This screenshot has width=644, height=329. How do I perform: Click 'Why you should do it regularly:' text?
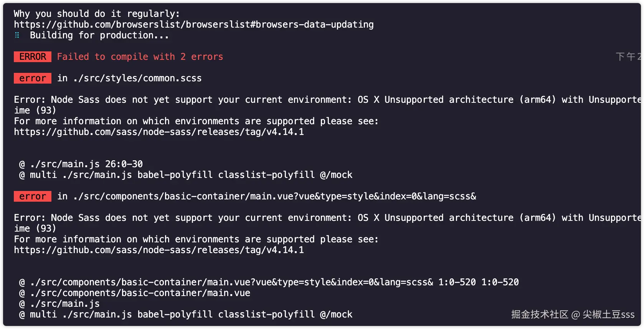(x=96, y=14)
